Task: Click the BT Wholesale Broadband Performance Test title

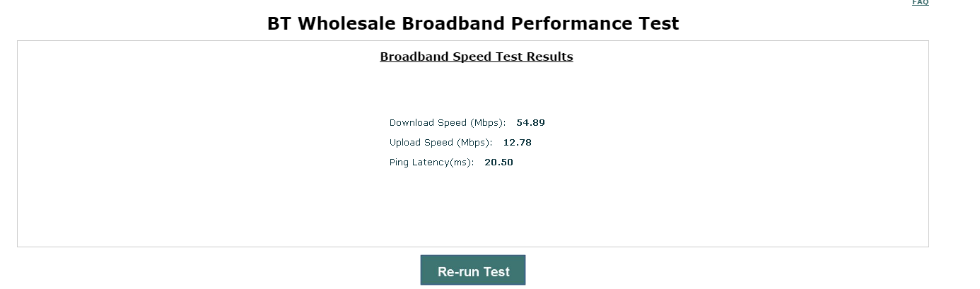Action: click(x=472, y=23)
